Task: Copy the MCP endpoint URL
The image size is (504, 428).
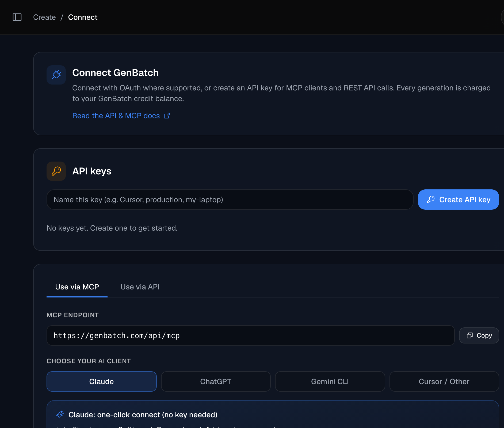Action: (479, 335)
